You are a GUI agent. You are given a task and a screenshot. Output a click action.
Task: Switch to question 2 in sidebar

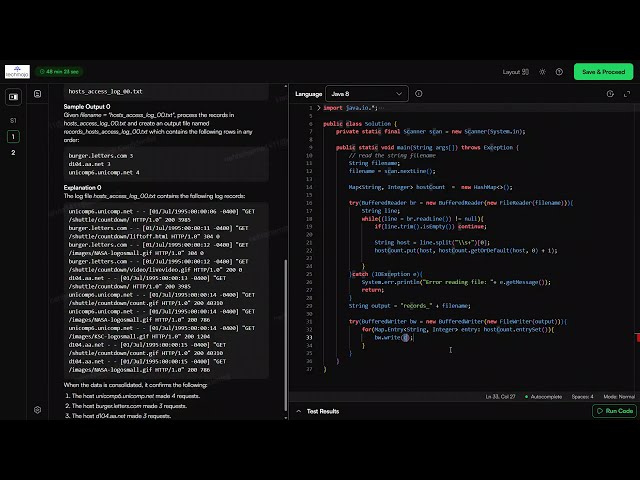[x=13, y=152]
